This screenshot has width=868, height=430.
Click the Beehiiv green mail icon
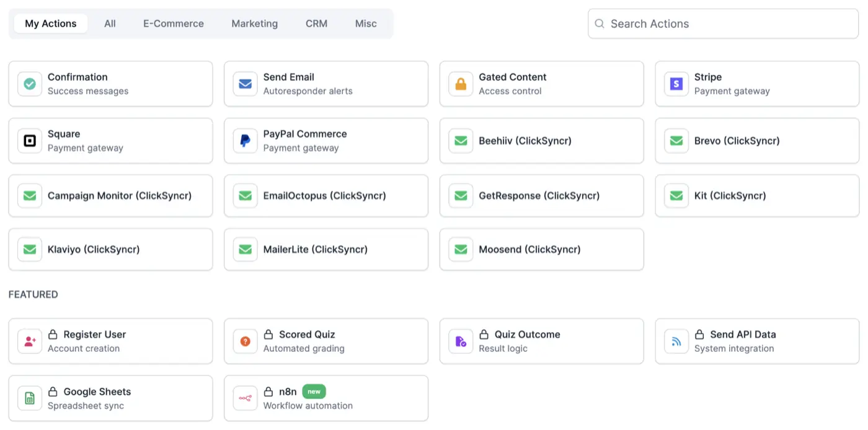tap(461, 141)
